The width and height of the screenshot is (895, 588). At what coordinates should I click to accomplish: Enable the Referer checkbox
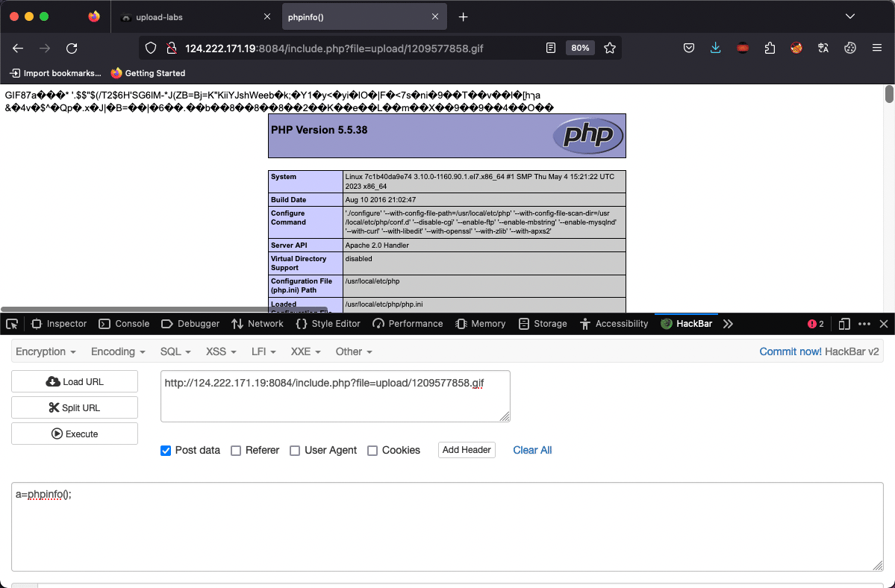[x=236, y=451]
